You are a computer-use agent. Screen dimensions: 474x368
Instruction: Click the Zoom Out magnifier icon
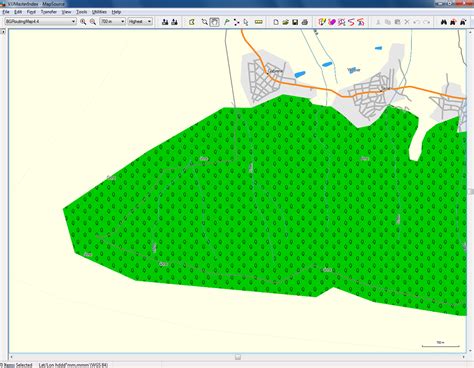93,22
